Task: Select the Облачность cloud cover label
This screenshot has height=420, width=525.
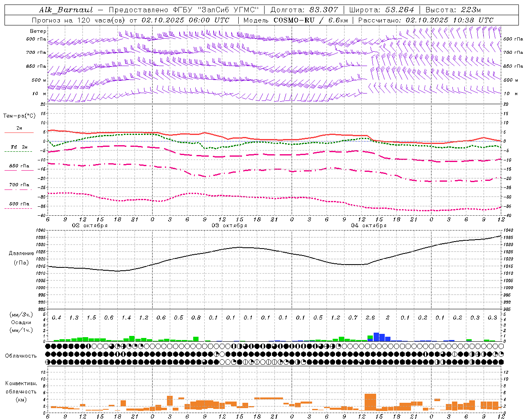Action: 21,356
